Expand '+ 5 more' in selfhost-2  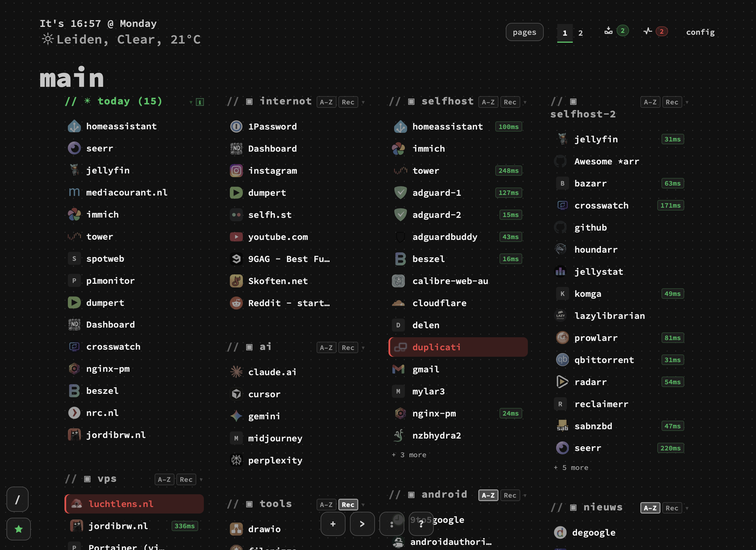coord(571,468)
